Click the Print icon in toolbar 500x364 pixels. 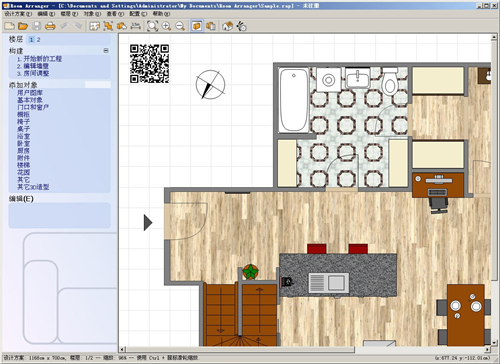point(50,26)
